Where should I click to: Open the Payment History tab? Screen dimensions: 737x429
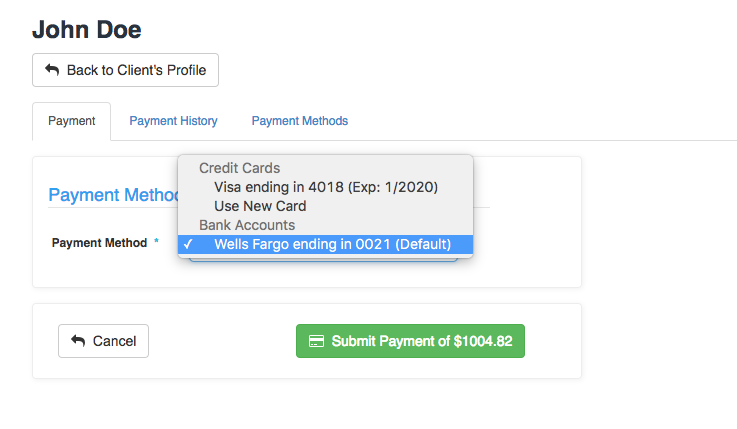click(x=173, y=121)
